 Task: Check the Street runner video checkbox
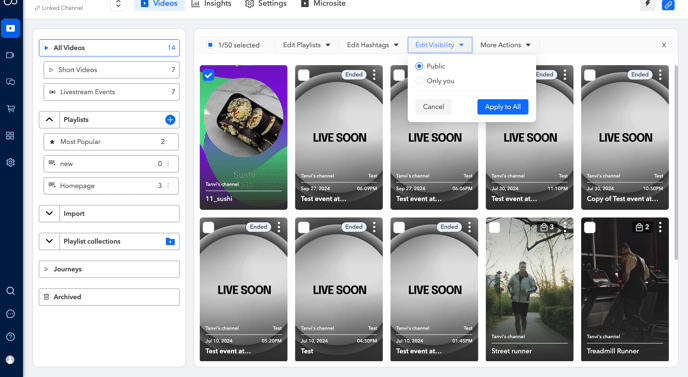pos(494,227)
